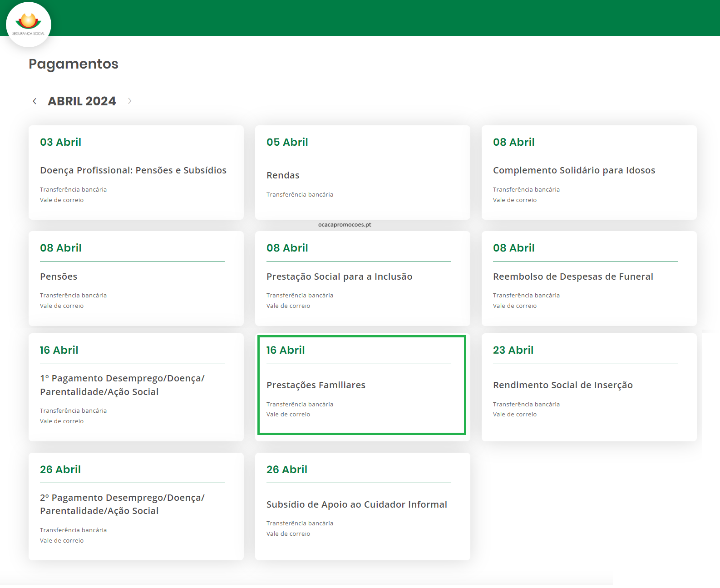Viewport: 720px width, 588px height.
Task: Click the Pagamentos page title
Action: (74, 64)
